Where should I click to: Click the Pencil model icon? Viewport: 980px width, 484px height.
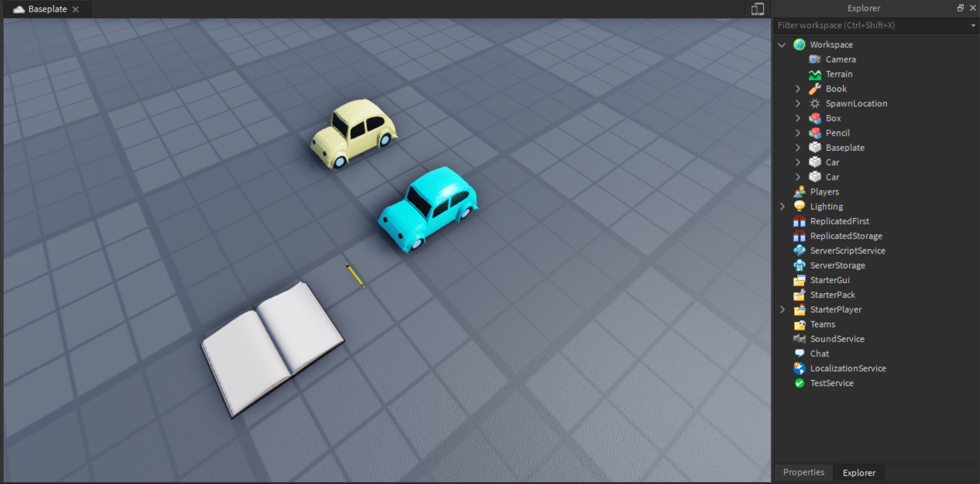tap(815, 133)
